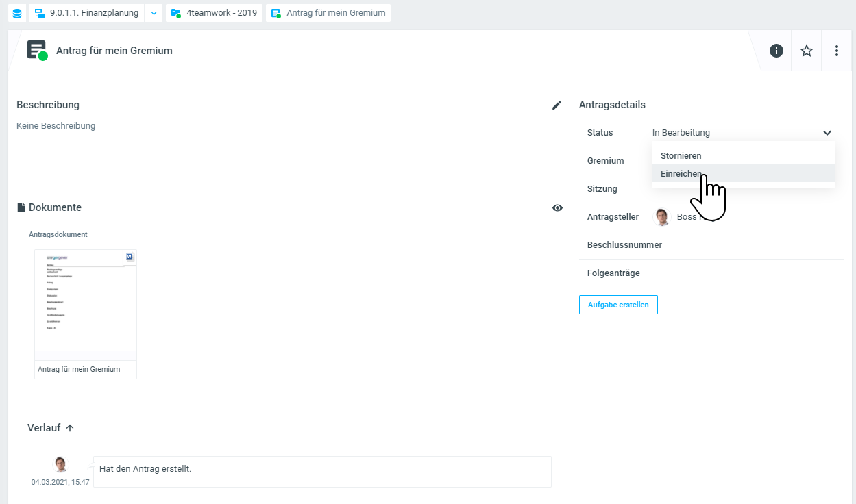Open the 4teamwork - 2019 dossier breadcrumb
This screenshot has height=504, width=856.
pyautogui.click(x=214, y=13)
